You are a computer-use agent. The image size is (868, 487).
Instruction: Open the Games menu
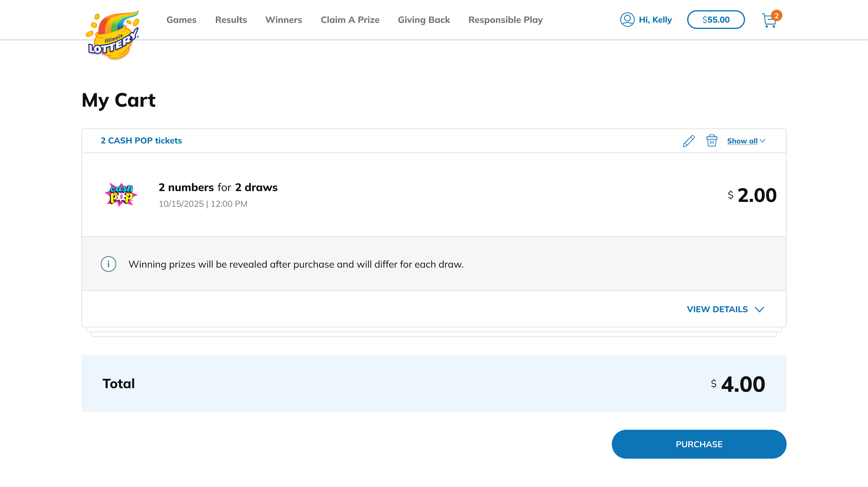tap(181, 20)
